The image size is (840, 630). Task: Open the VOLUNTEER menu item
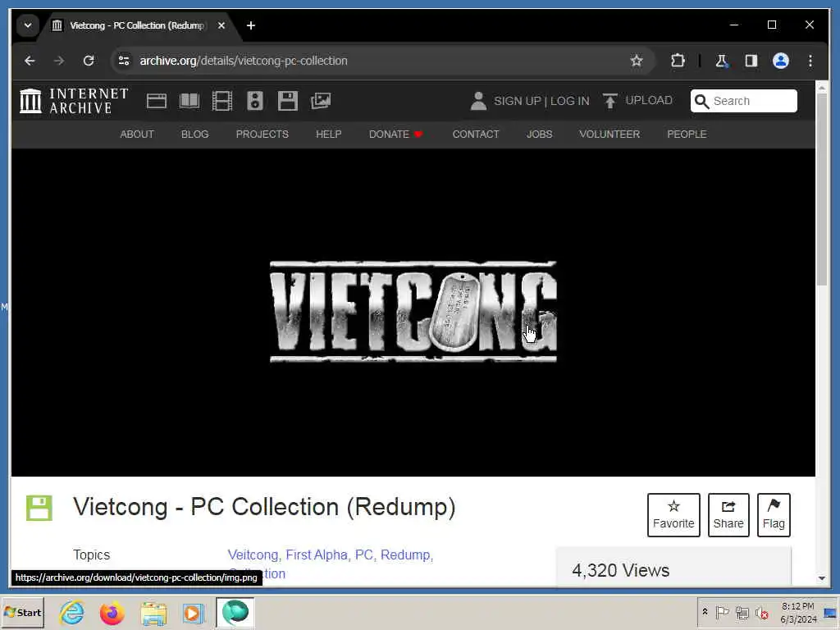pyautogui.click(x=609, y=134)
